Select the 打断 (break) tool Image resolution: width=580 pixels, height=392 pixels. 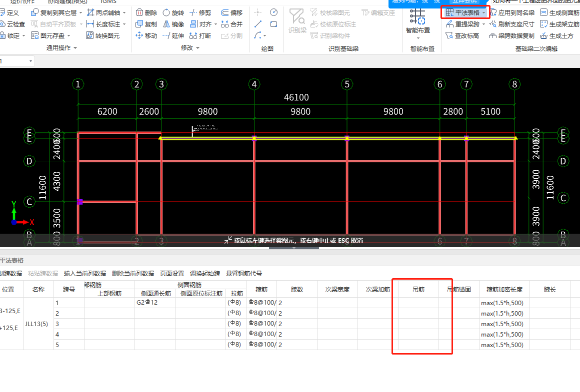point(200,35)
